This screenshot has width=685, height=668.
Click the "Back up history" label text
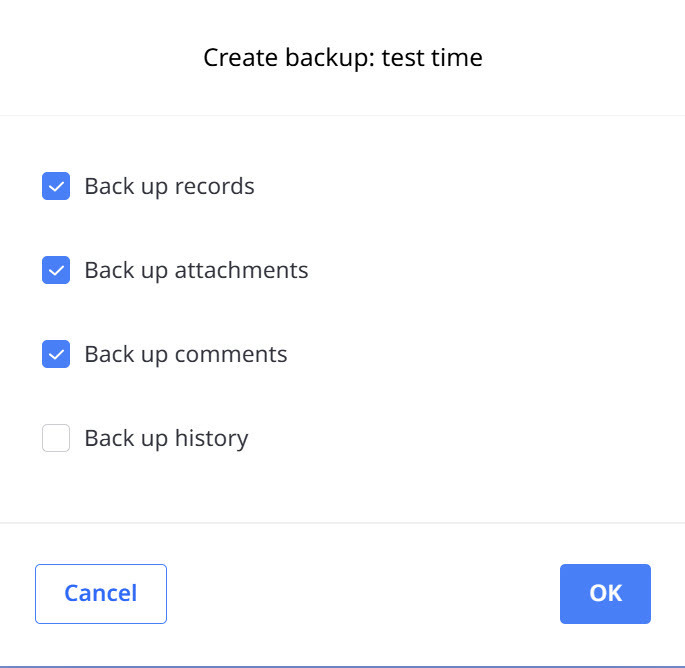tap(166, 438)
